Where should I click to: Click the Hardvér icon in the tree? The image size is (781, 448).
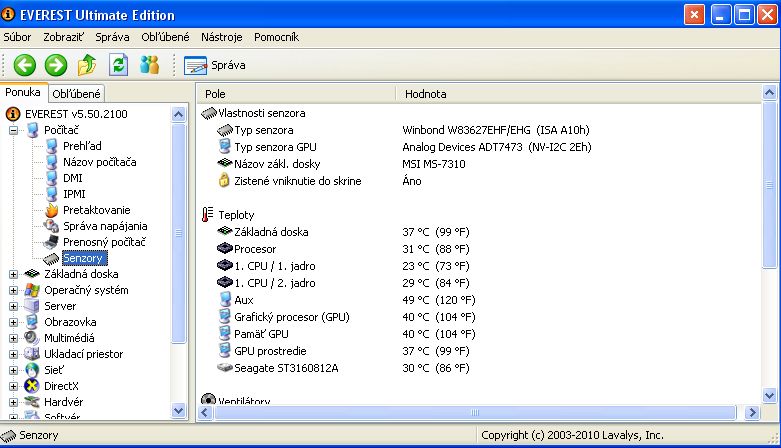(32, 402)
